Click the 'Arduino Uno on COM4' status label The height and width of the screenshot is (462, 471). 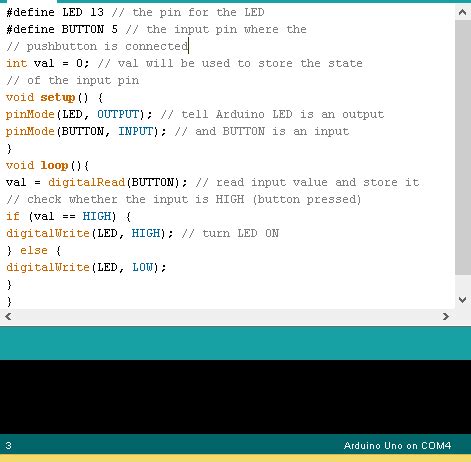pos(397,446)
